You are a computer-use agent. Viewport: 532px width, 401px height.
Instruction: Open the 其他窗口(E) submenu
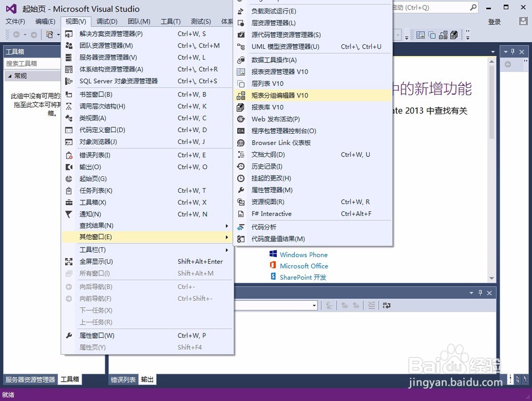pos(147,237)
